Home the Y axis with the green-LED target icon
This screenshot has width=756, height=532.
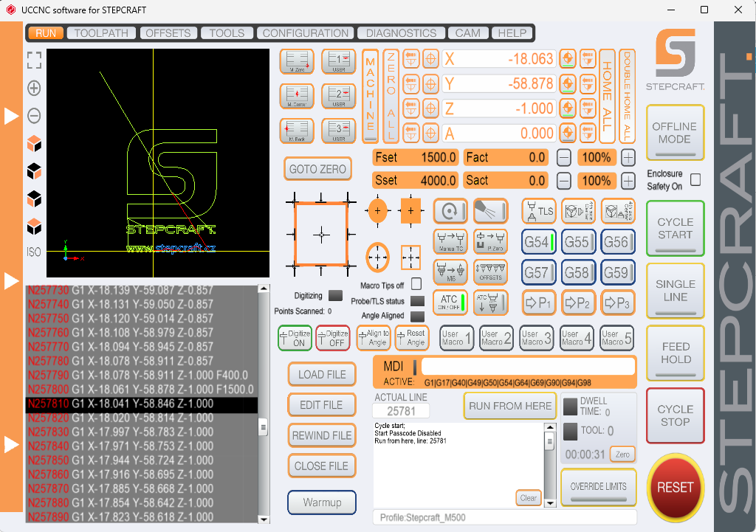568,84
